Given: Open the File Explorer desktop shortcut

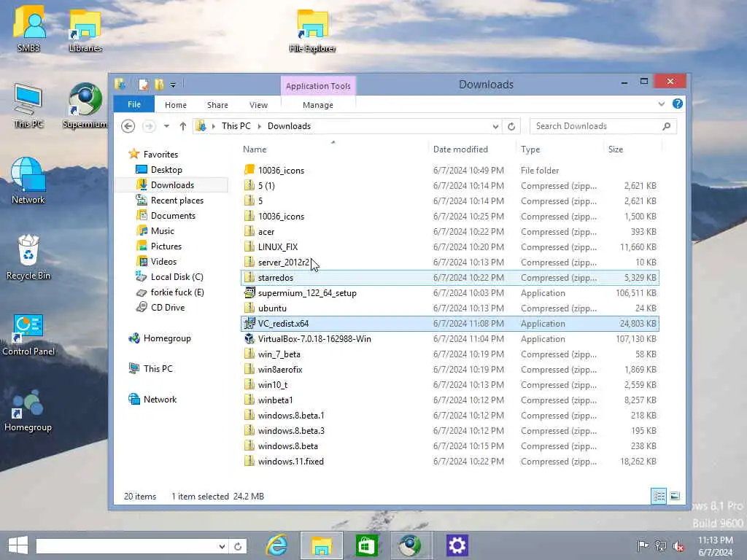Looking at the screenshot, I should [312, 30].
